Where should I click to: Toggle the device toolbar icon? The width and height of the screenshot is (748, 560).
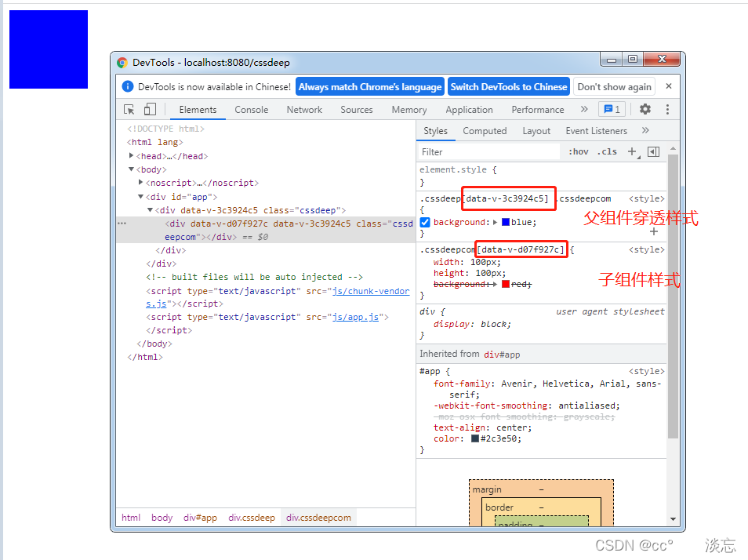(x=150, y=110)
